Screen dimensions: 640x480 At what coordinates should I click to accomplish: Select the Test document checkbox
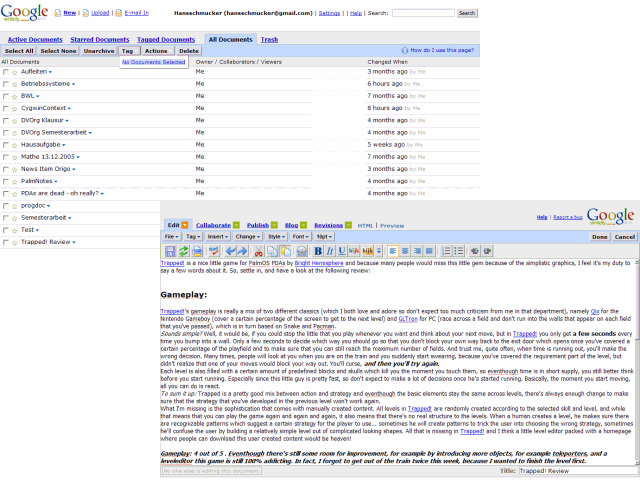[6, 230]
